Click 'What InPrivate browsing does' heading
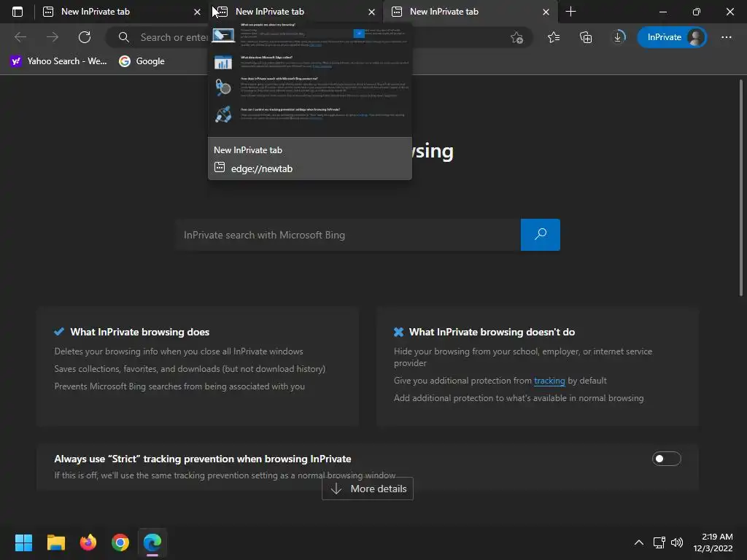 pyautogui.click(x=139, y=332)
